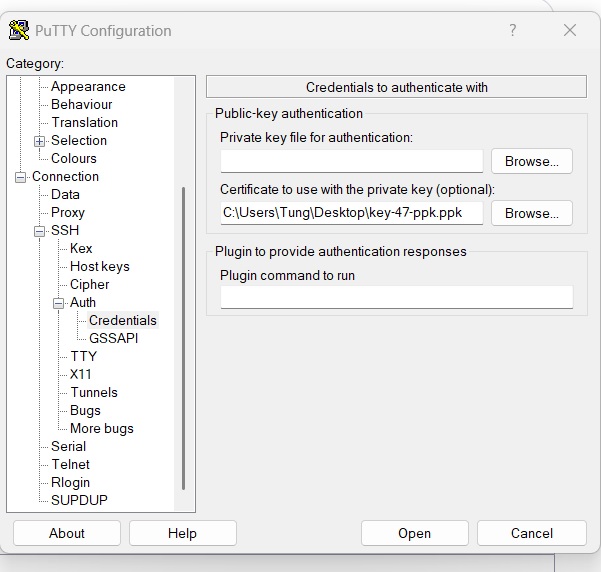Image resolution: width=601 pixels, height=572 pixels.
Task: Open the Tunnels settings category
Action: 93,392
